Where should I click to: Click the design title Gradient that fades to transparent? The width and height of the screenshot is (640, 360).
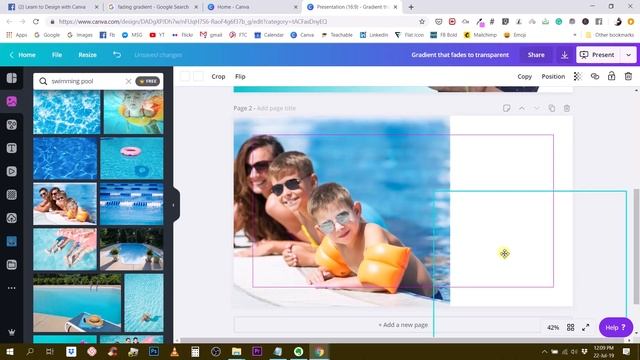tap(460, 55)
